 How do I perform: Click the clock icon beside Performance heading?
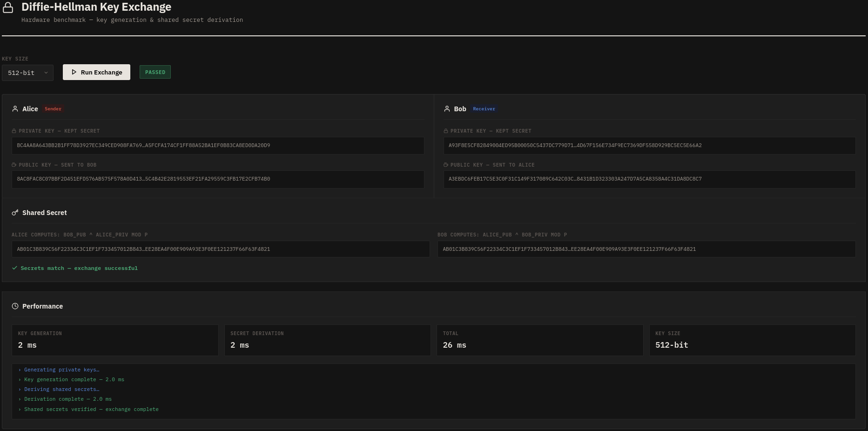pos(15,306)
